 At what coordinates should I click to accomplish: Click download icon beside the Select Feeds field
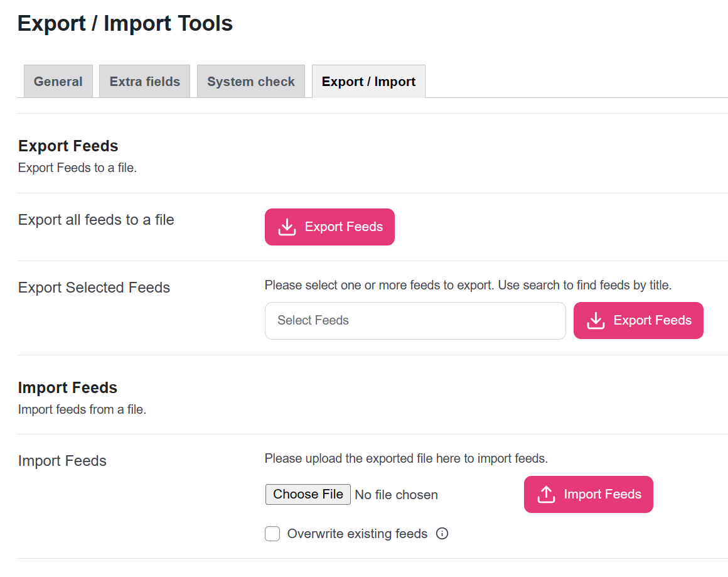coord(596,321)
